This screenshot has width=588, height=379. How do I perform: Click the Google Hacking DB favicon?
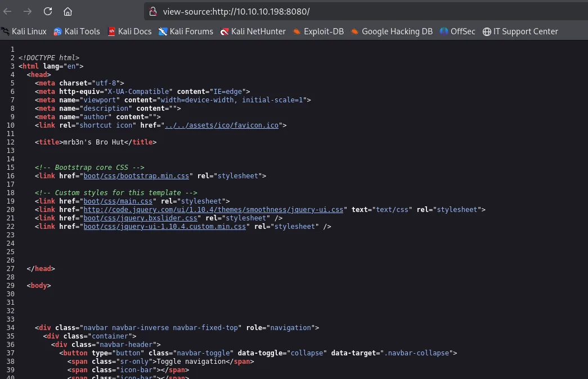point(354,31)
